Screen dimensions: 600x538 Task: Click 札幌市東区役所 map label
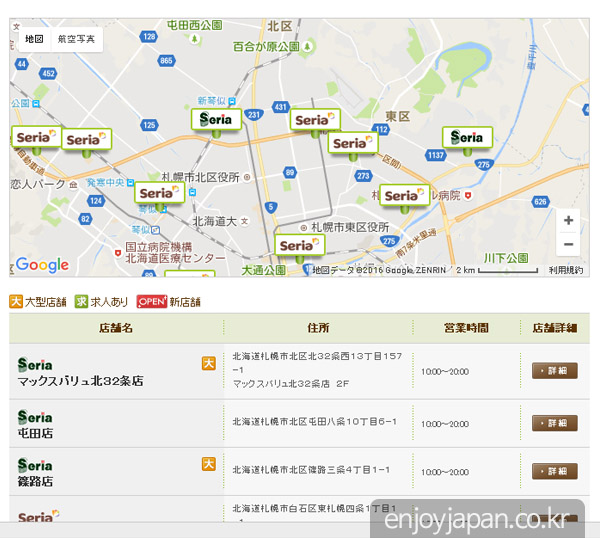coord(350,227)
